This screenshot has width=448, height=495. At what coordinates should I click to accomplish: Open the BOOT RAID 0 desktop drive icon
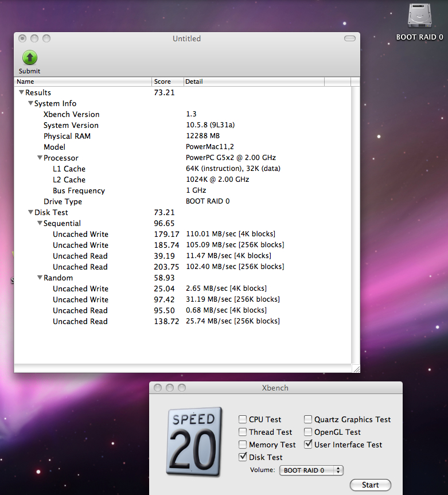[419, 16]
